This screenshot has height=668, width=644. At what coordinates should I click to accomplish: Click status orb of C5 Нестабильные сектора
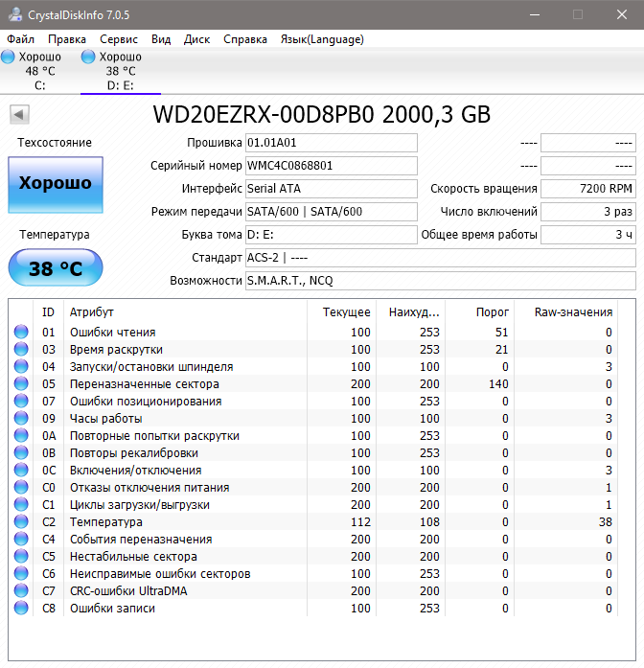[21, 557]
